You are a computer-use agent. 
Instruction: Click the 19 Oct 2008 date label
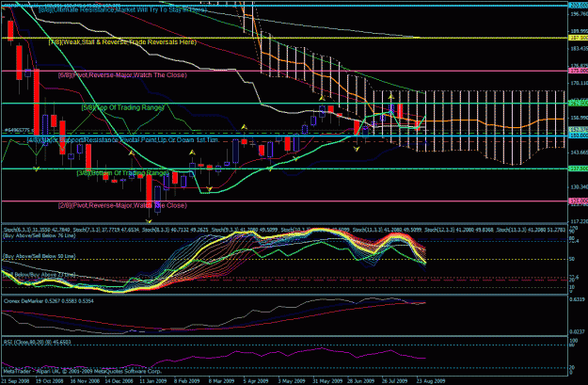coord(50,381)
